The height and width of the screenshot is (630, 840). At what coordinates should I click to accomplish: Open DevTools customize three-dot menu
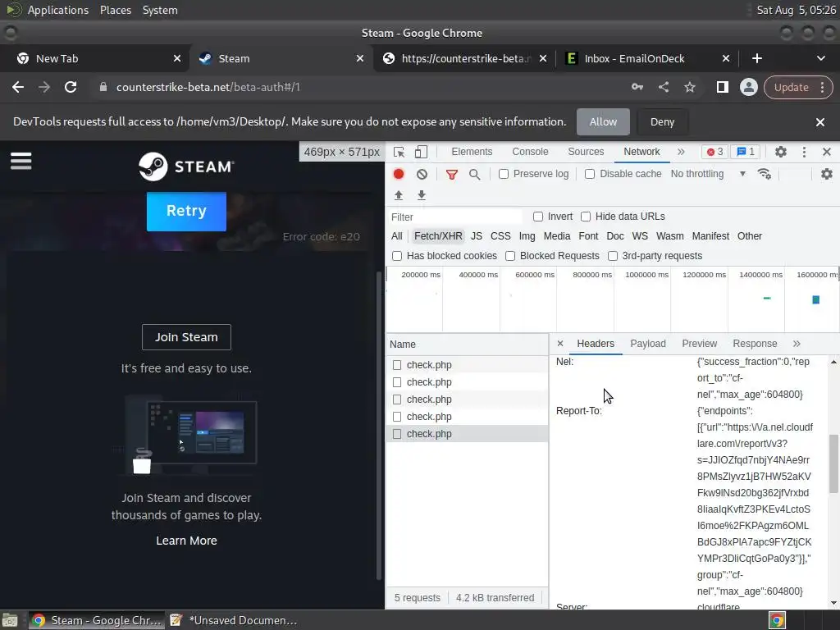tap(804, 152)
